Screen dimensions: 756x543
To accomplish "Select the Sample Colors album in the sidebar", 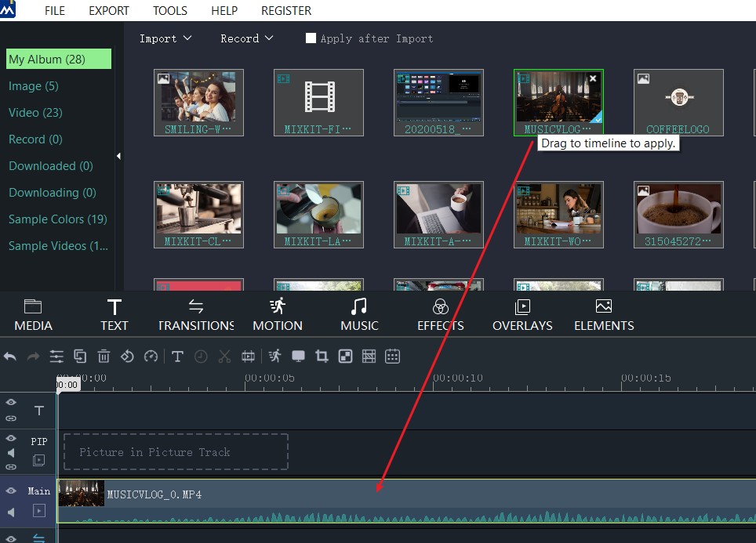I will pos(59,219).
